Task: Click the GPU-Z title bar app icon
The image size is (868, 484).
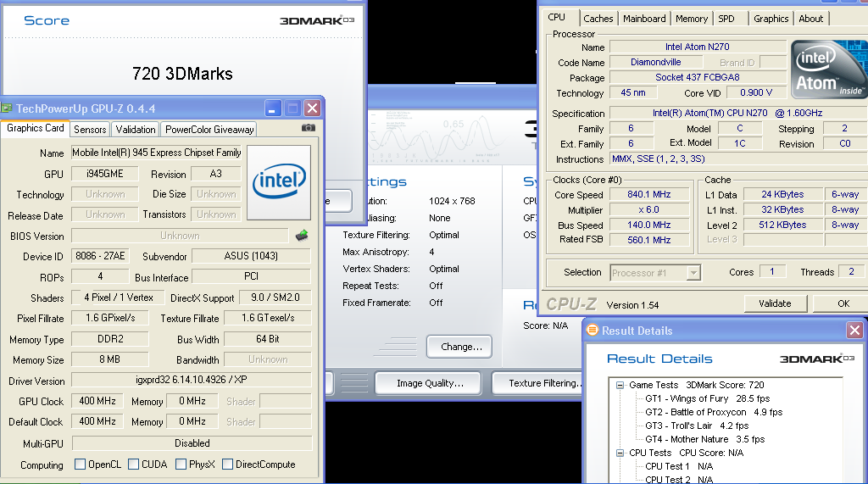Action: (7, 108)
